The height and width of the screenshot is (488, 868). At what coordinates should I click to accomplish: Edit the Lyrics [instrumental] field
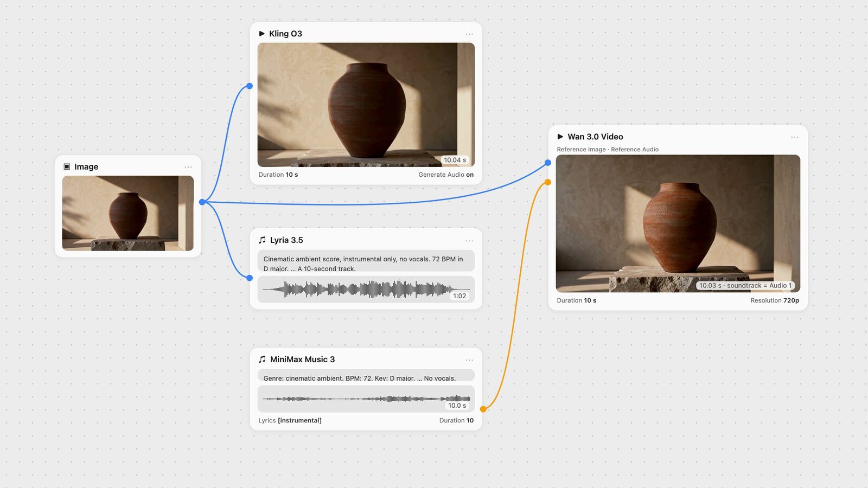tap(290, 420)
